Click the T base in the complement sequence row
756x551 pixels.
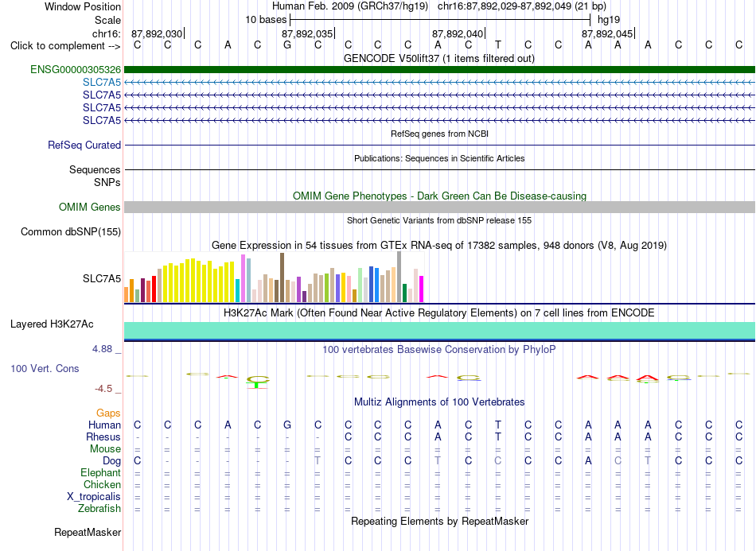coord(498,45)
